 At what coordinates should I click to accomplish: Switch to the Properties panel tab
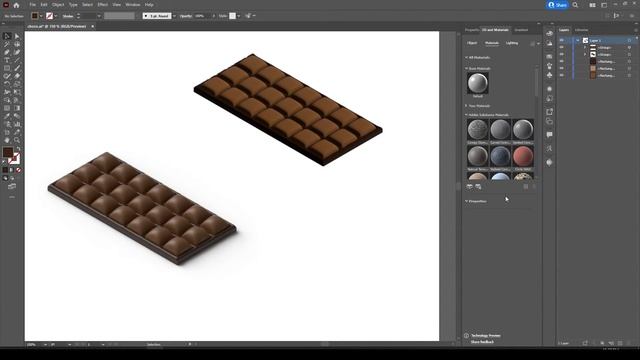(472, 30)
